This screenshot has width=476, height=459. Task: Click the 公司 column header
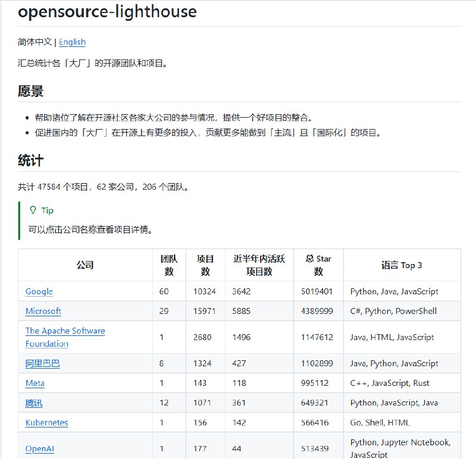click(x=87, y=265)
